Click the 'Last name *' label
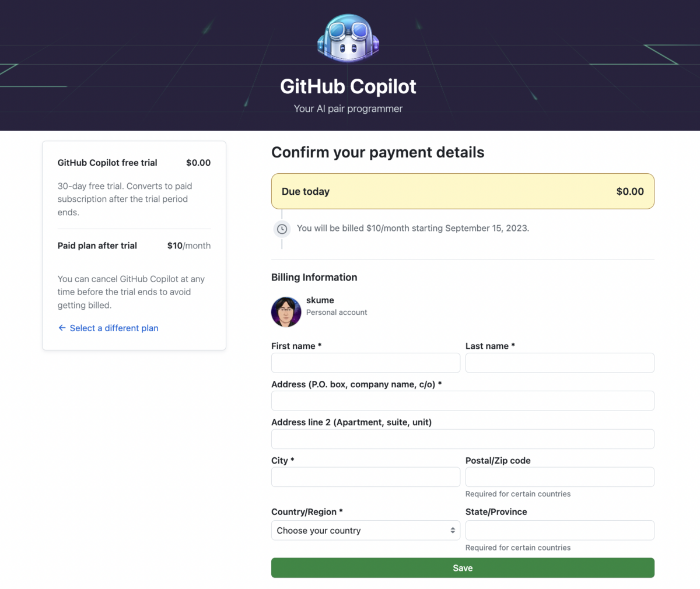700x589 pixels. [x=490, y=346]
